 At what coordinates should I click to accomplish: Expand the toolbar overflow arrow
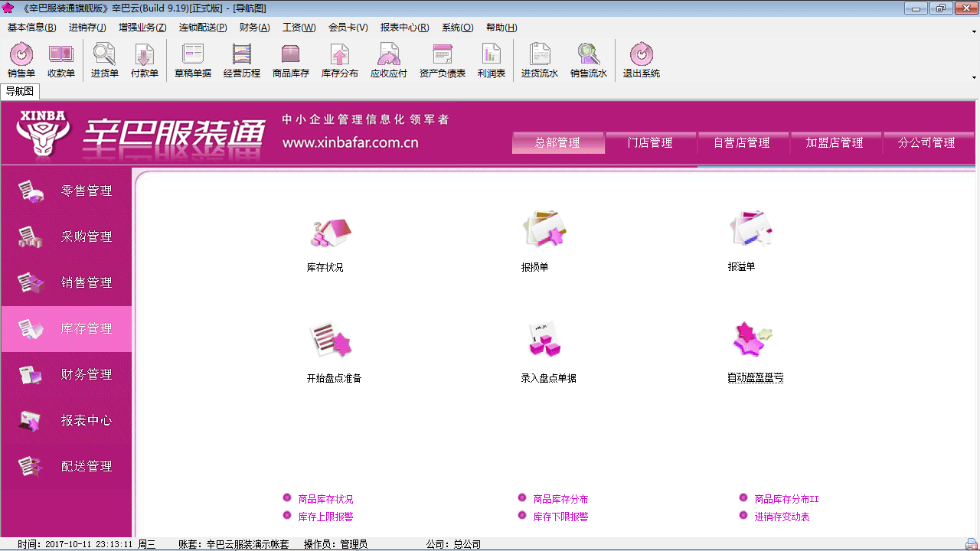974,77
